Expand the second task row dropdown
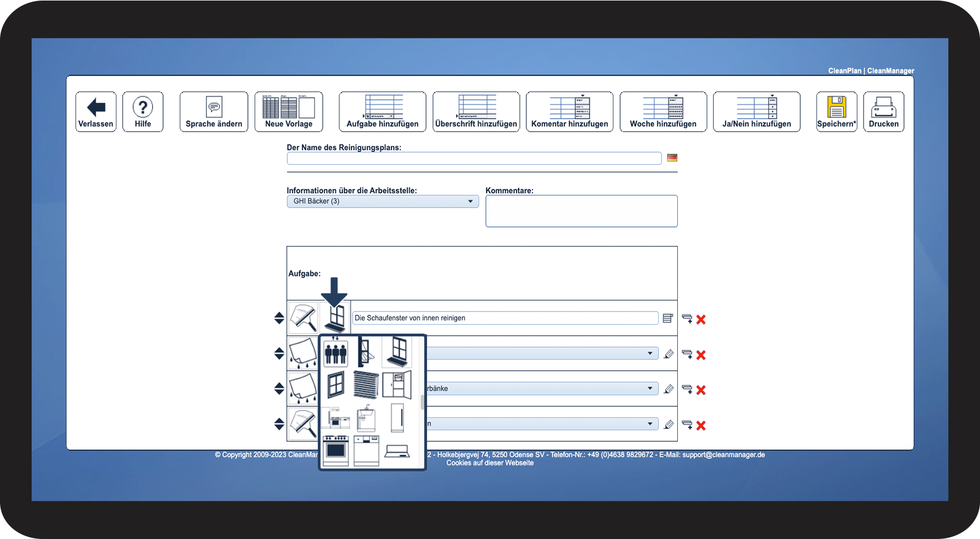 (x=650, y=354)
